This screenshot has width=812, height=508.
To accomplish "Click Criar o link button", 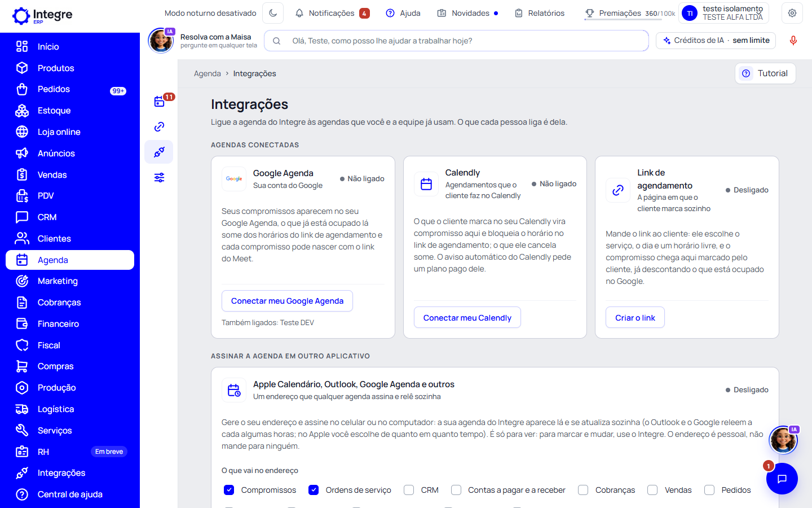I will pyautogui.click(x=636, y=318).
